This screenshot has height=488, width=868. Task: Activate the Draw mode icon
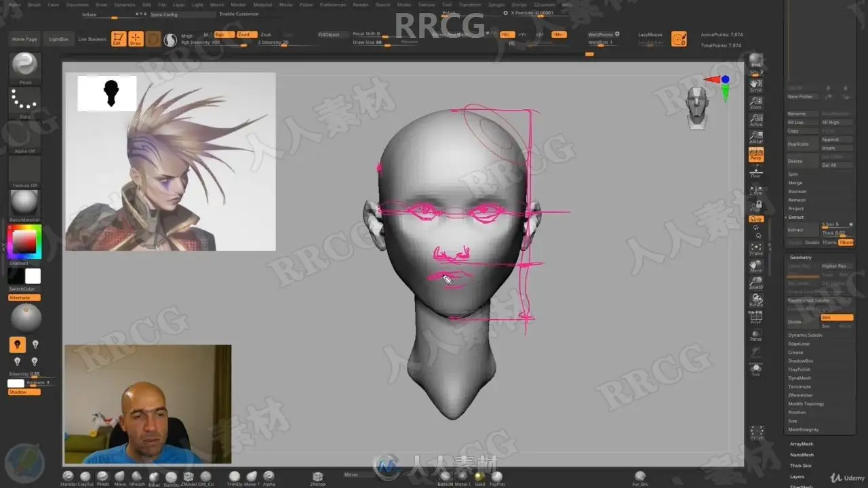[136, 39]
